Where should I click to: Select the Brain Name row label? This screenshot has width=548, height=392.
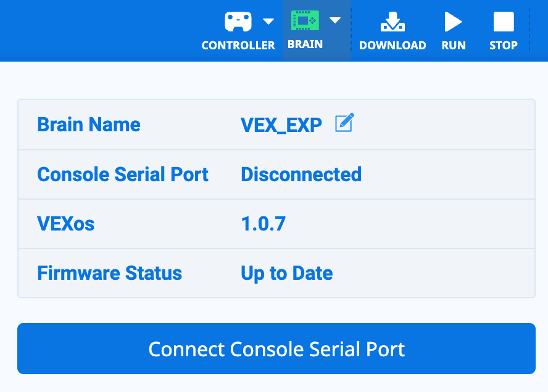[89, 124]
